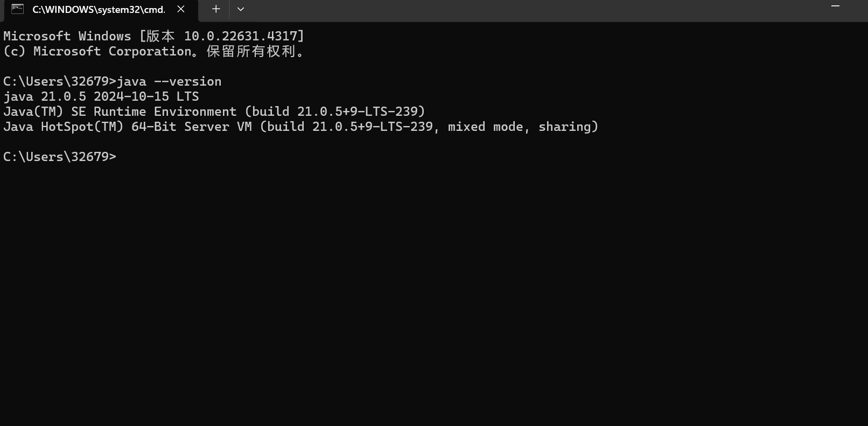The height and width of the screenshot is (426, 868).
Task: Click the first C:\Users\32679> prompt before java
Action: [59, 81]
